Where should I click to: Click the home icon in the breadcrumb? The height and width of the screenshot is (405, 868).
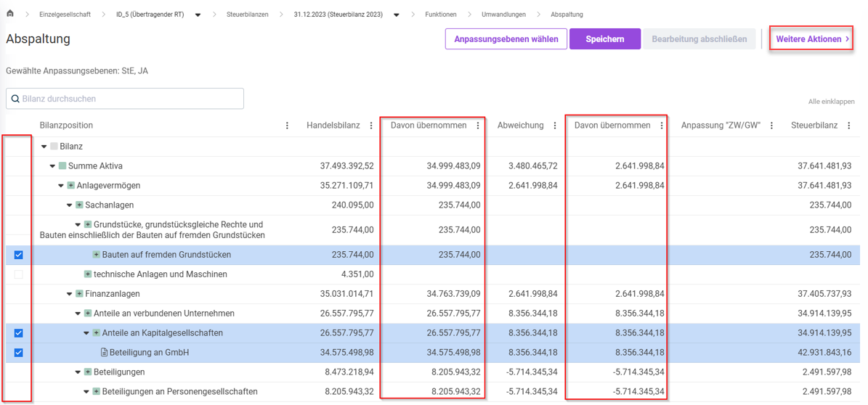click(10, 14)
